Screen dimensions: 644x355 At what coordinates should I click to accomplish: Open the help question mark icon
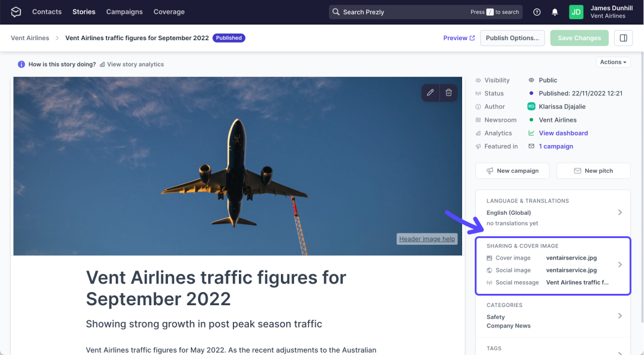point(537,12)
